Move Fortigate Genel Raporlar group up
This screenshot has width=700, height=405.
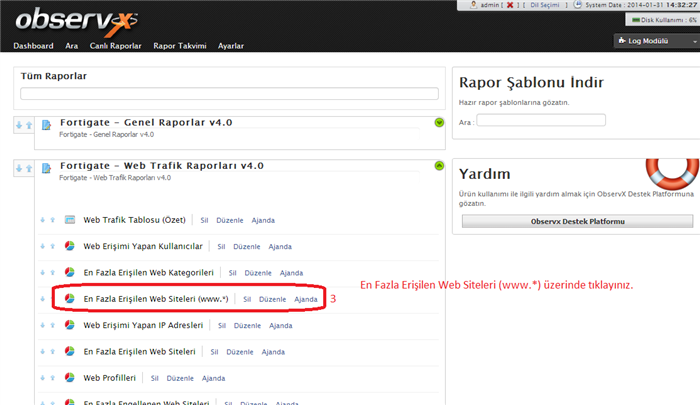29,125
